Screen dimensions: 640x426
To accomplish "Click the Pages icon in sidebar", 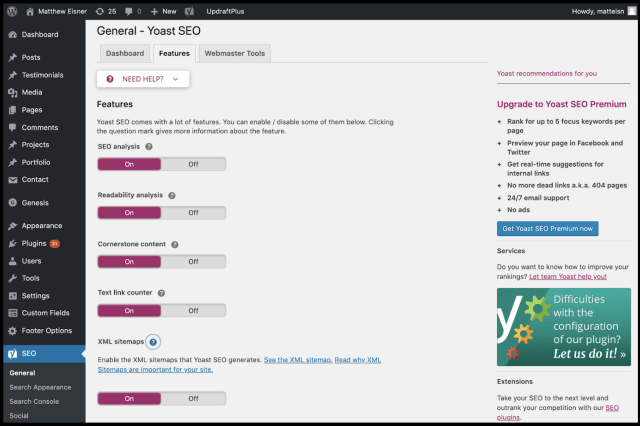I will [13, 110].
